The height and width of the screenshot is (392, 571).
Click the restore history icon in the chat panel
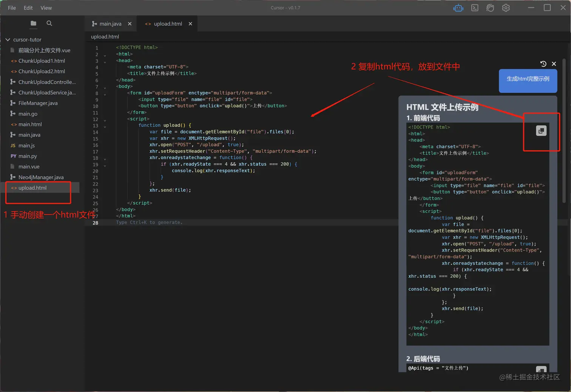click(543, 64)
